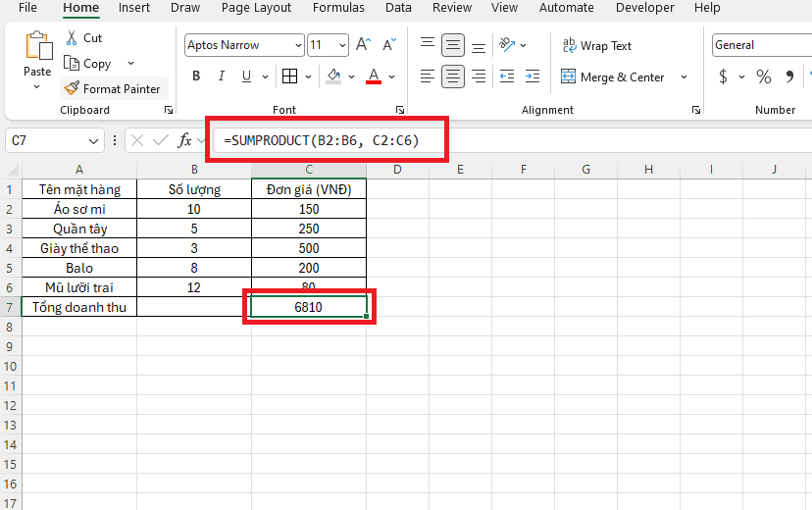This screenshot has height=510, width=812.
Task: Increase font size with the larger A
Action: 363,44
